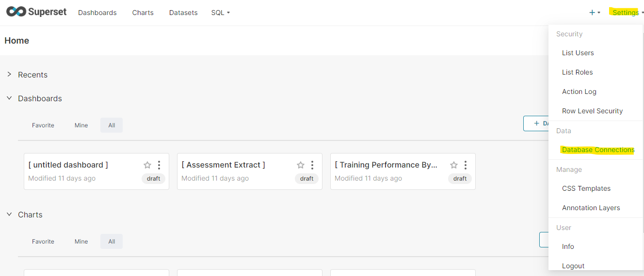644x276 pixels.
Task: Open the plus (new) menu
Action: [x=594, y=13]
